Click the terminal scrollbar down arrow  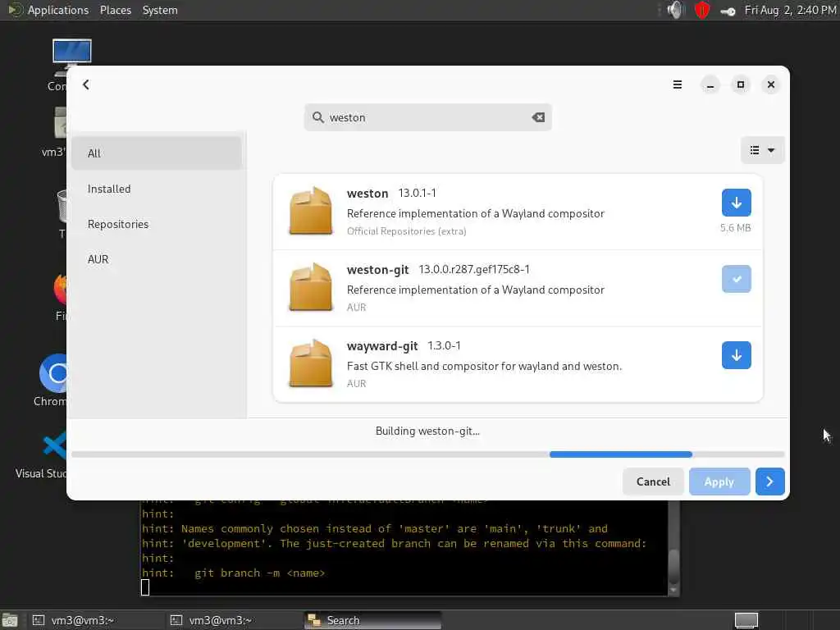point(674,590)
